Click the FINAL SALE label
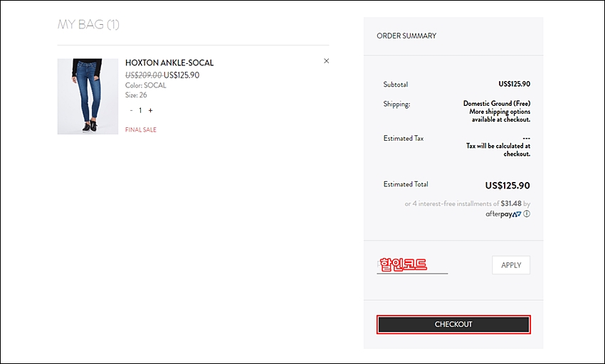Screen dimensions: 605x364 (141, 129)
